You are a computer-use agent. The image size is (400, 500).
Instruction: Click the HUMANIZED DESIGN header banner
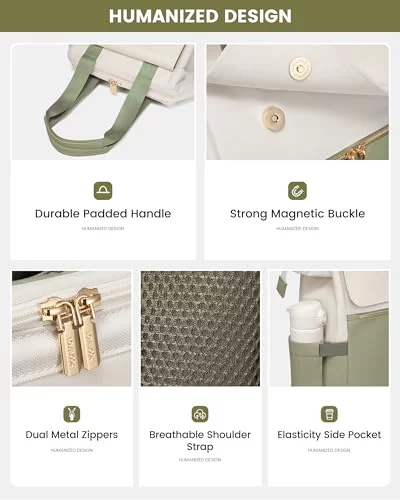200,16
